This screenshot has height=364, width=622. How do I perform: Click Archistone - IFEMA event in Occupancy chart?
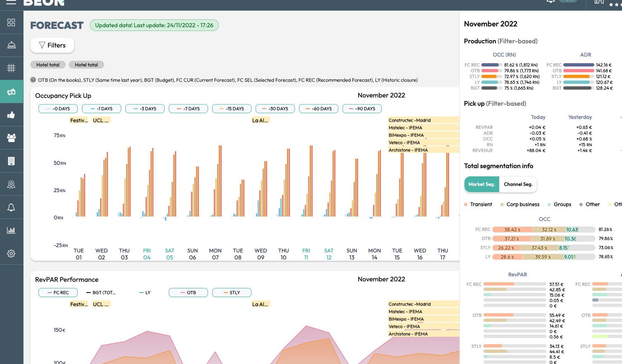pyautogui.click(x=424, y=150)
